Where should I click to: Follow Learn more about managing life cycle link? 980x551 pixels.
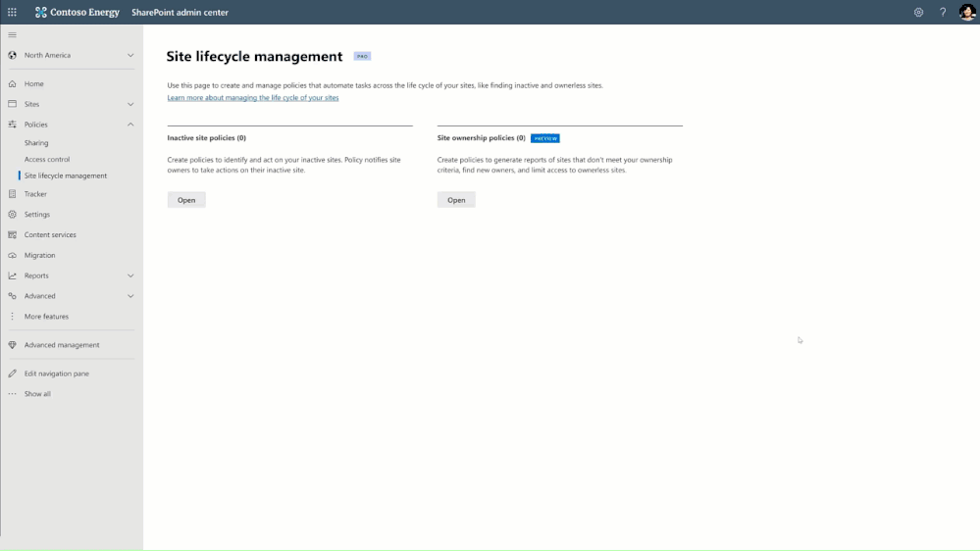pyautogui.click(x=253, y=97)
